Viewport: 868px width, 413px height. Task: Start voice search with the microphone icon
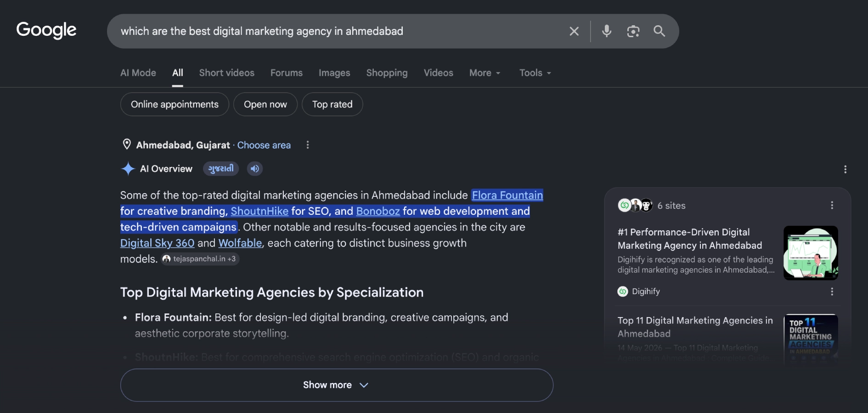607,31
